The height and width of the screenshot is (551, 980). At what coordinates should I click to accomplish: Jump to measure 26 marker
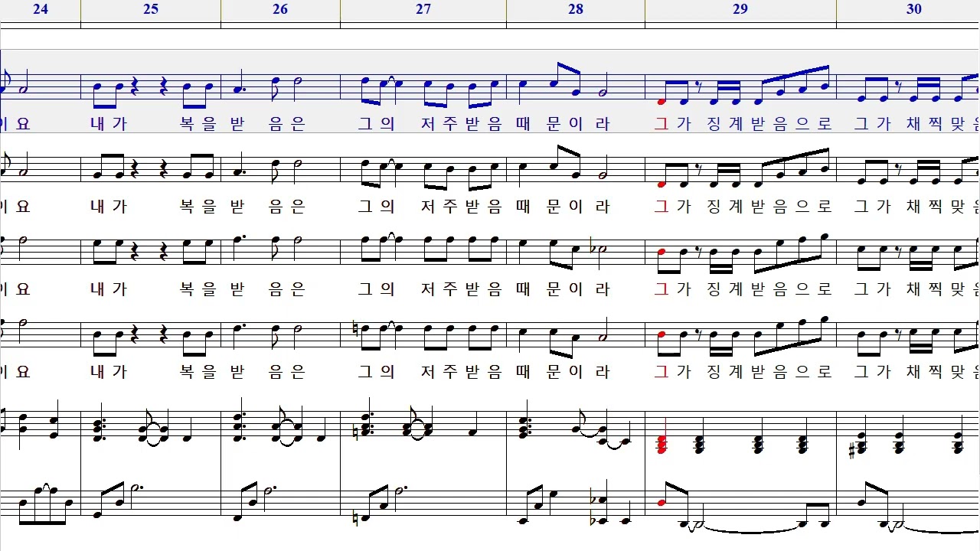click(280, 9)
